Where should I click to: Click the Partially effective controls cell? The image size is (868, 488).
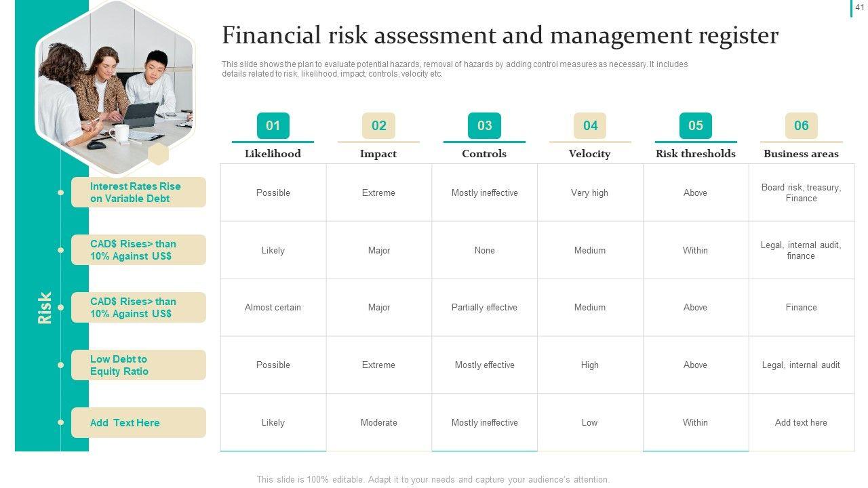coord(484,308)
